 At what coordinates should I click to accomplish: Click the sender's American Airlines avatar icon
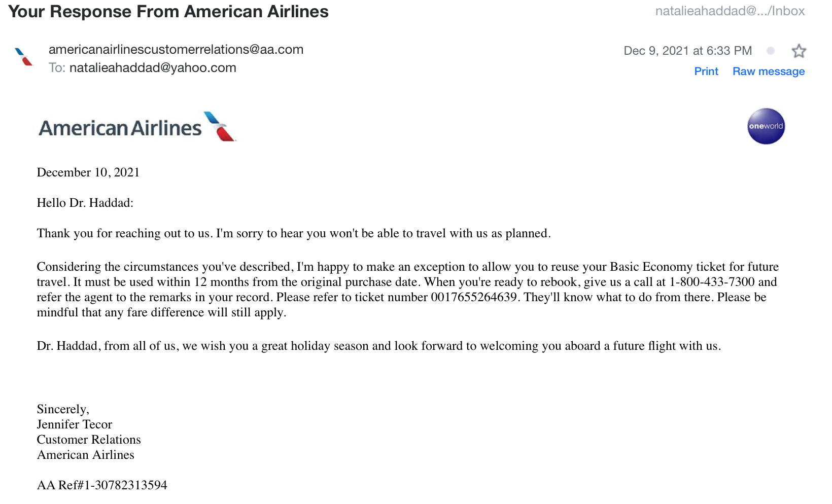24,57
